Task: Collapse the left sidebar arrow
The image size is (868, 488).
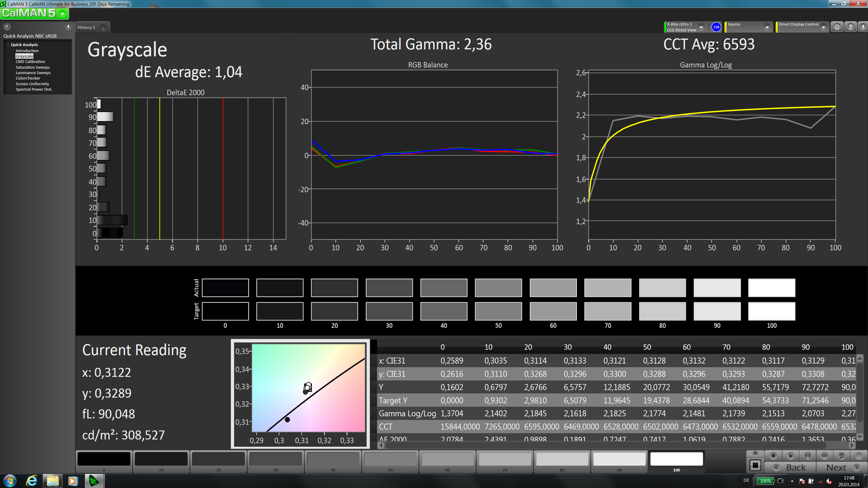Action: coord(68,27)
